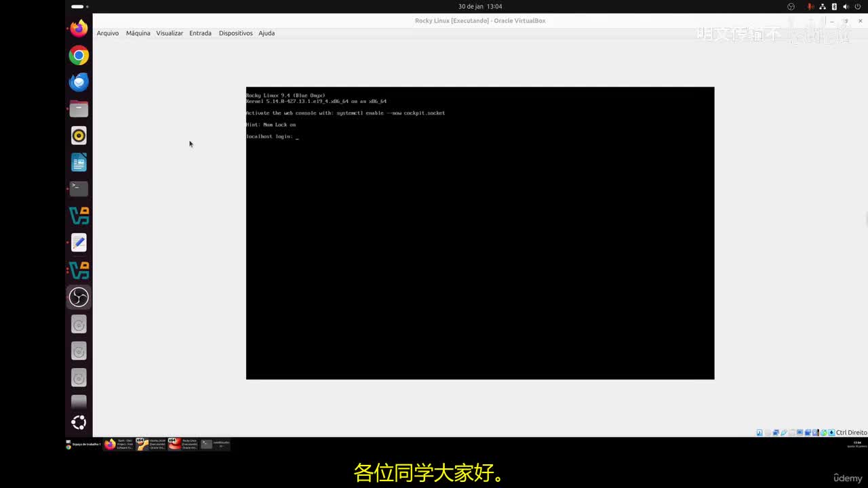Open LibreOffice Writer from dock
868x488 pixels.
[x=79, y=163]
